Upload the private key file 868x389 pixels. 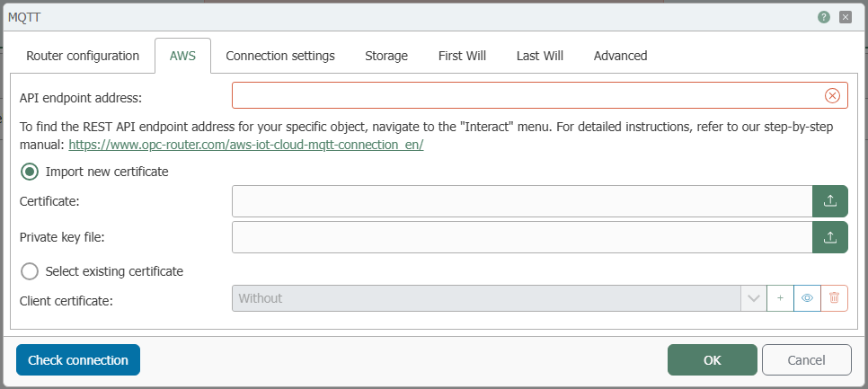(830, 237)
